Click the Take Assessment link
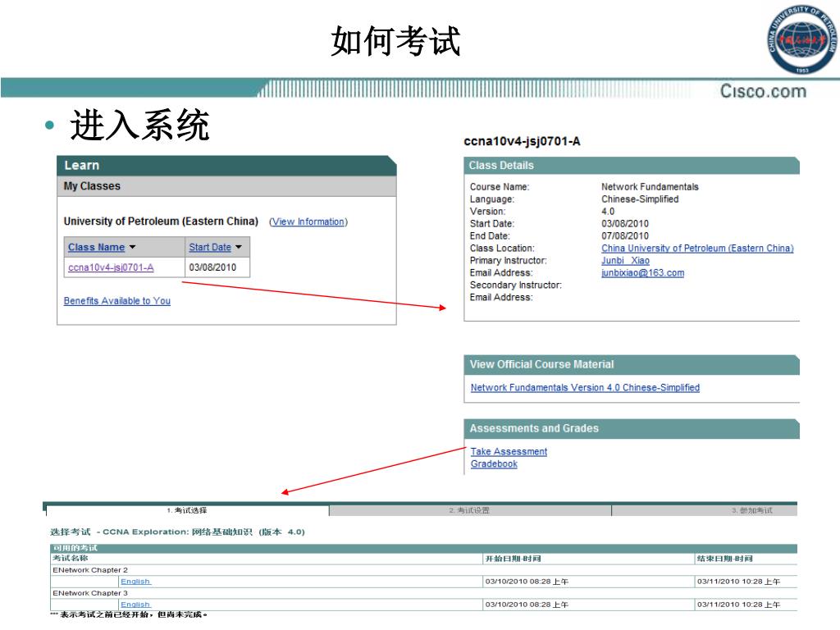Image resolution: width=840 pixels, height=630 pixels. tap(509, 452)
